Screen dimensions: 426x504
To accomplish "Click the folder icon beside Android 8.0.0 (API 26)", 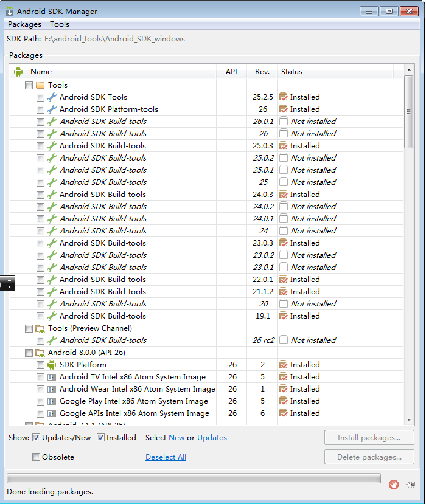I will [x=40, y=353].
